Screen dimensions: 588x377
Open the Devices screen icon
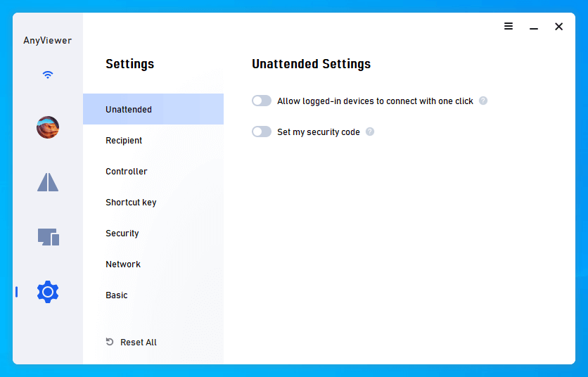[x=48, y=237]
